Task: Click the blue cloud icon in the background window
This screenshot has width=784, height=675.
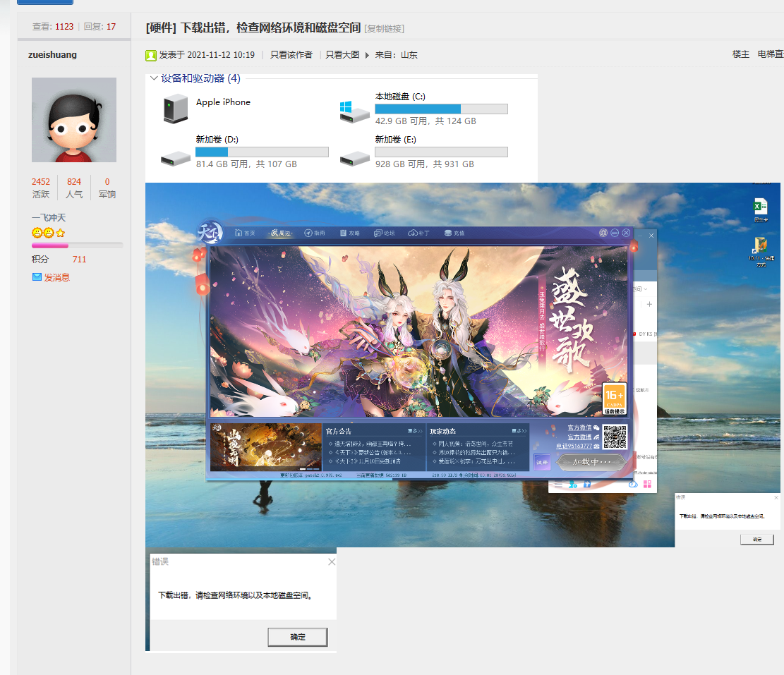Action: pos(632,484)
